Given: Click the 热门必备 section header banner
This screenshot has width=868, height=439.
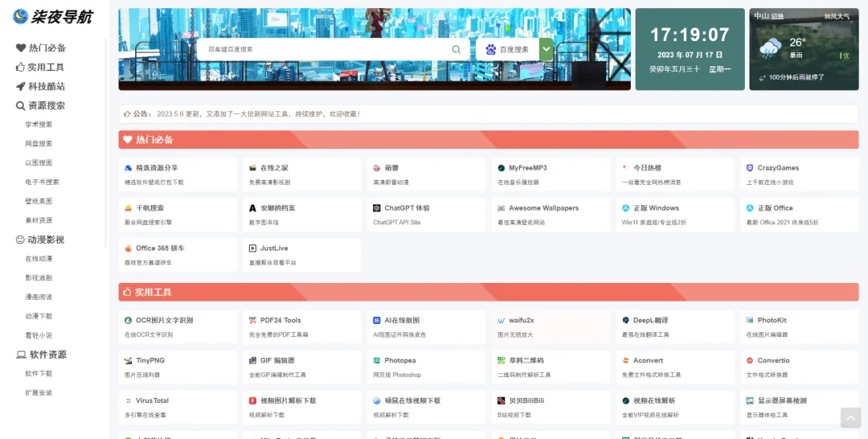Looking at the screenshot, I should (x=489, y=140).
